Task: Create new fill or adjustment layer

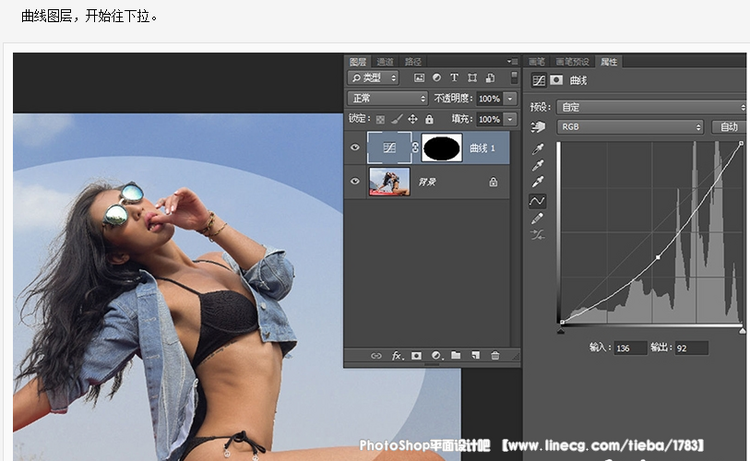Action: pyautogui.click(x=437, y=355)
